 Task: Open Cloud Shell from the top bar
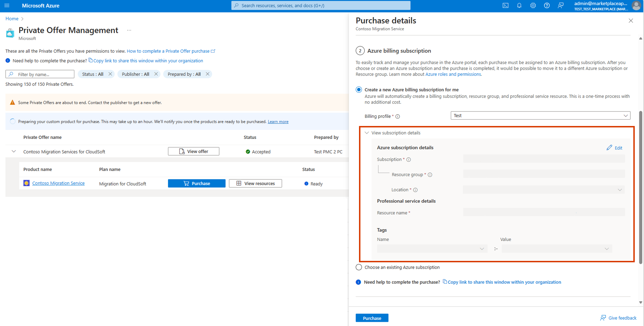(505, 5)
